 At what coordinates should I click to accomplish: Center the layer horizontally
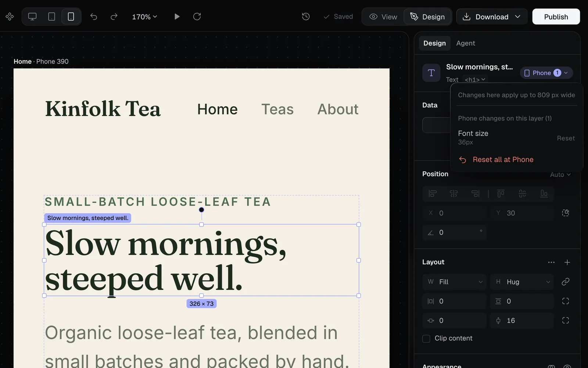[454, 194]
